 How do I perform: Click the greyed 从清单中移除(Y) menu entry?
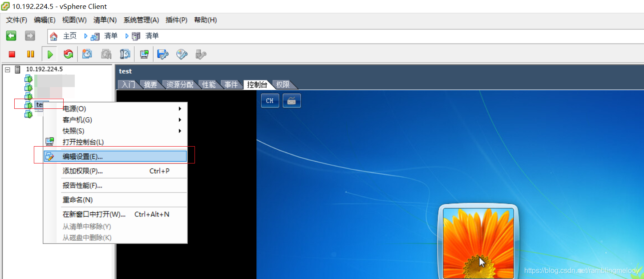click(x=115, y=227)
